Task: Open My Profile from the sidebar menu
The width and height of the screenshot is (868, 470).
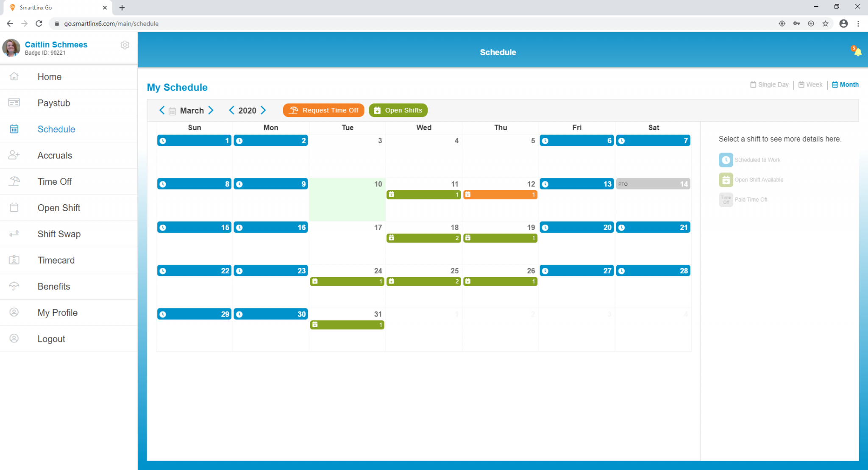Action: pyautogui.click(x=57, y=312)
